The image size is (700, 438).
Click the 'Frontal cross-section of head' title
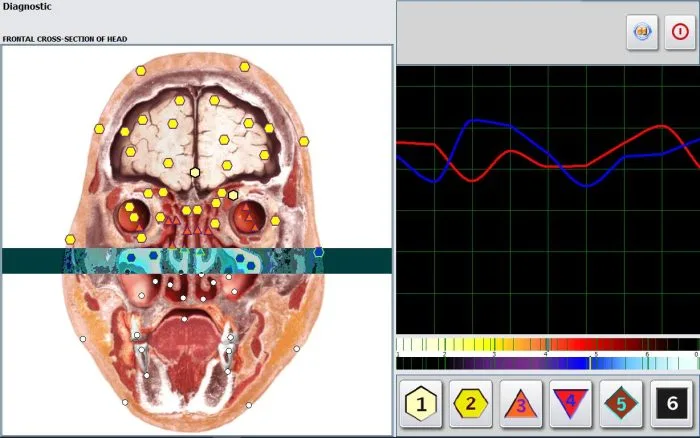[65, 39]
